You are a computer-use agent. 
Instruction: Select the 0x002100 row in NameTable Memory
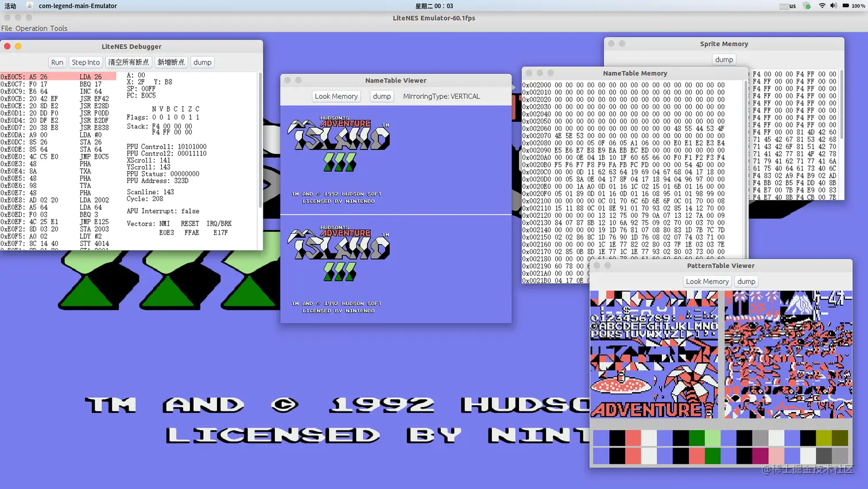[x=623, y=201]
